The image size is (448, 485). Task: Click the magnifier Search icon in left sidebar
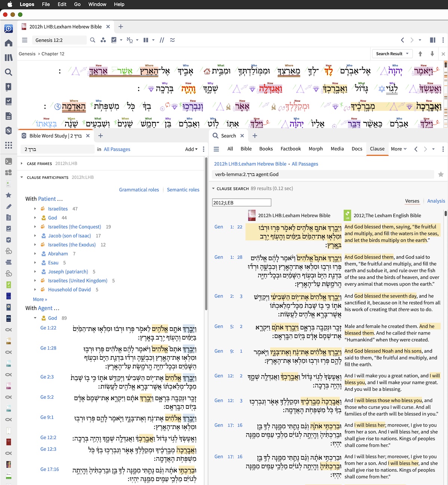tap(8, 72)
